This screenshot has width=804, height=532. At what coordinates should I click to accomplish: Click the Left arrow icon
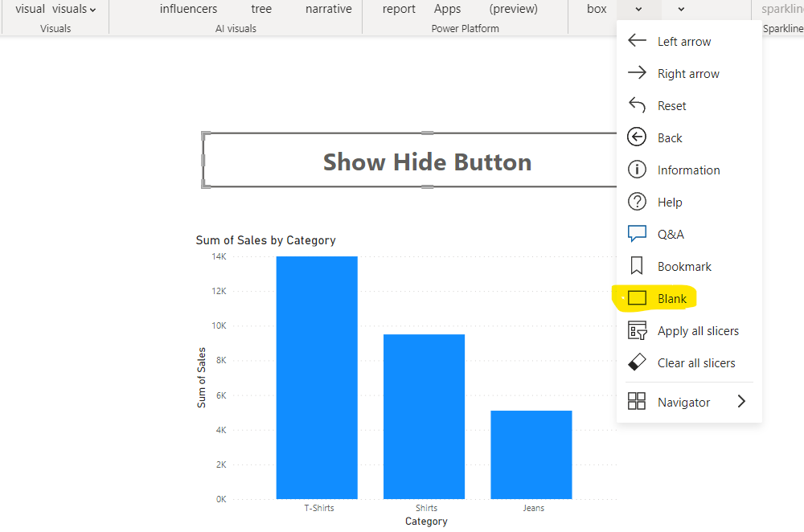pos(637,40)
